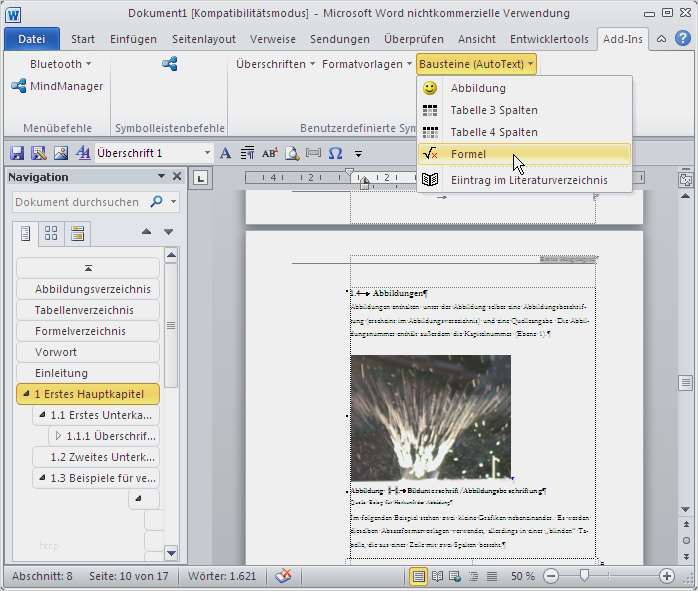The width and height of the screenshot is (698, 591).
Task: Open the style box Überschrift 1 dropdown
Action: tap(207, 153)
